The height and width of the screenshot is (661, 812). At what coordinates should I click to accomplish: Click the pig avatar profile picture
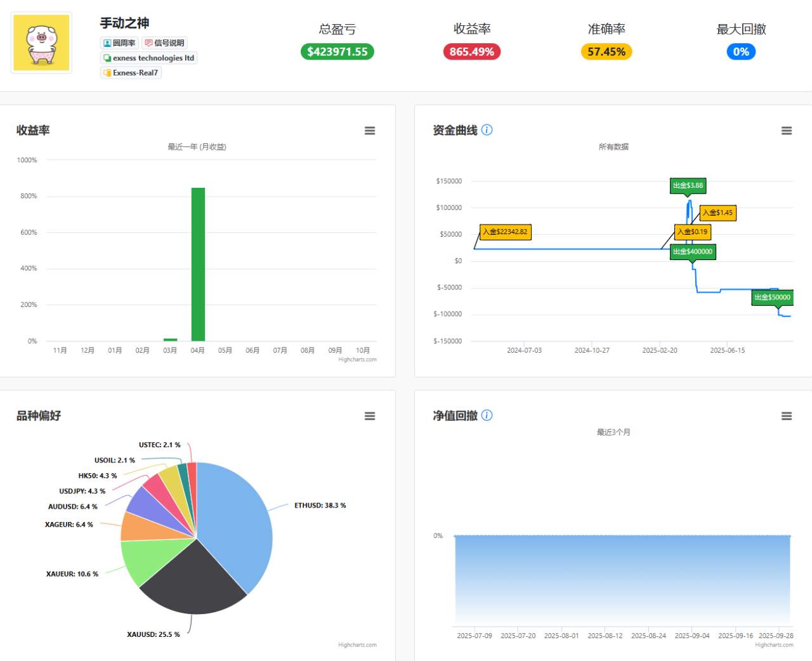click(41, 42)
